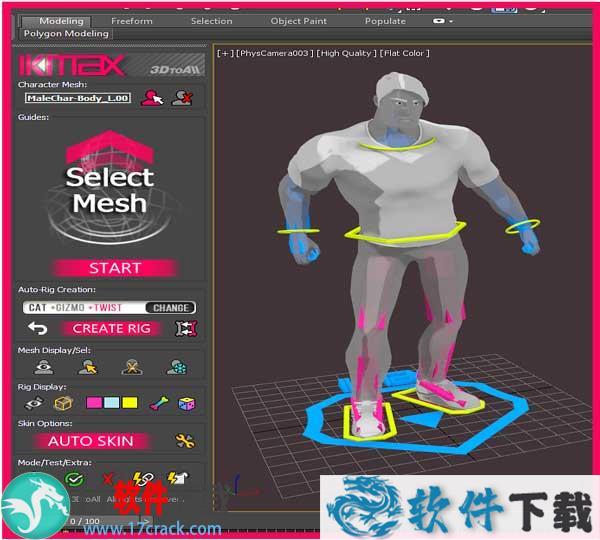The height and width of the screenshot is (540, 600).
Task: Click the MaleChar-Body character mesh field
Action: 78,98
